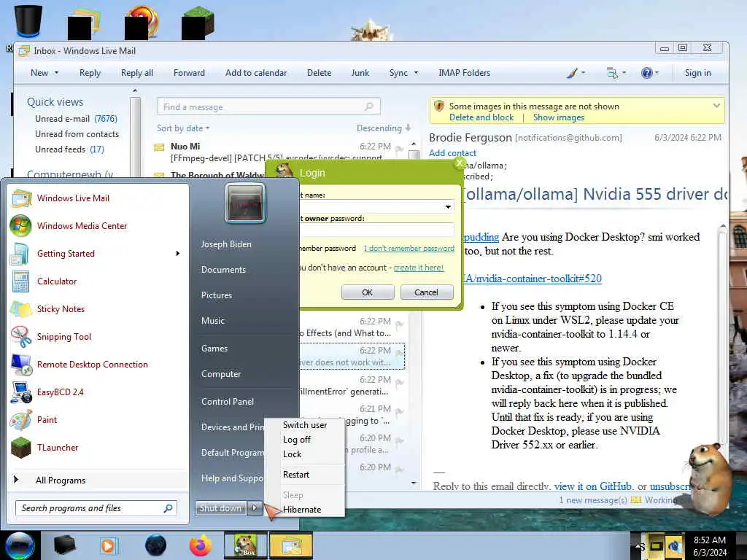Click IMAP Folders toolbar button
Screen dimensions: 747x560
[464, 73]
